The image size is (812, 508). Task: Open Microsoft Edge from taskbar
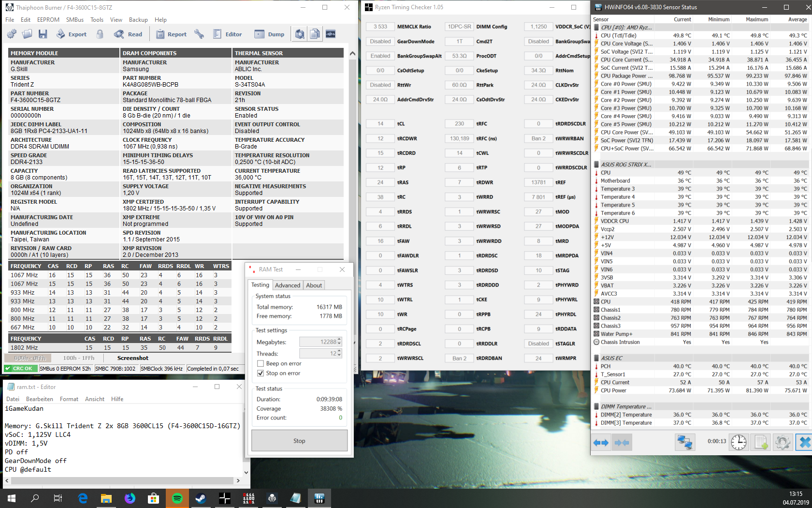(83, 498)
